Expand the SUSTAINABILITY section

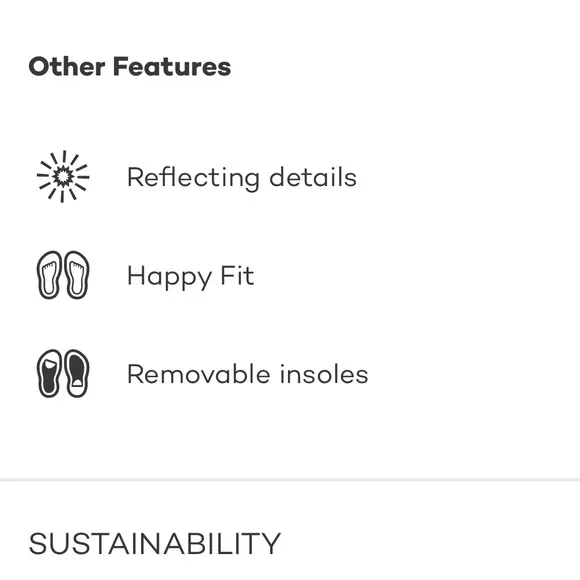click(155, 543)
